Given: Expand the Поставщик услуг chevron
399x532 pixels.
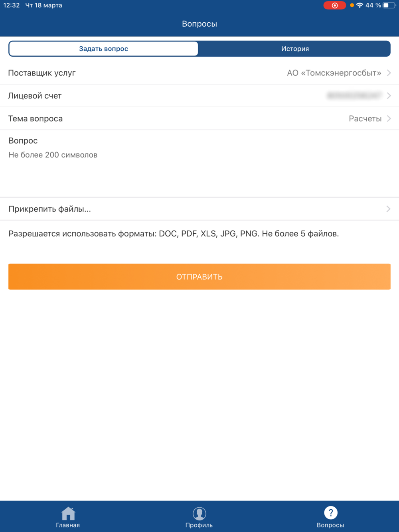Looking at the screenshot, I should [x=389, y=73].
